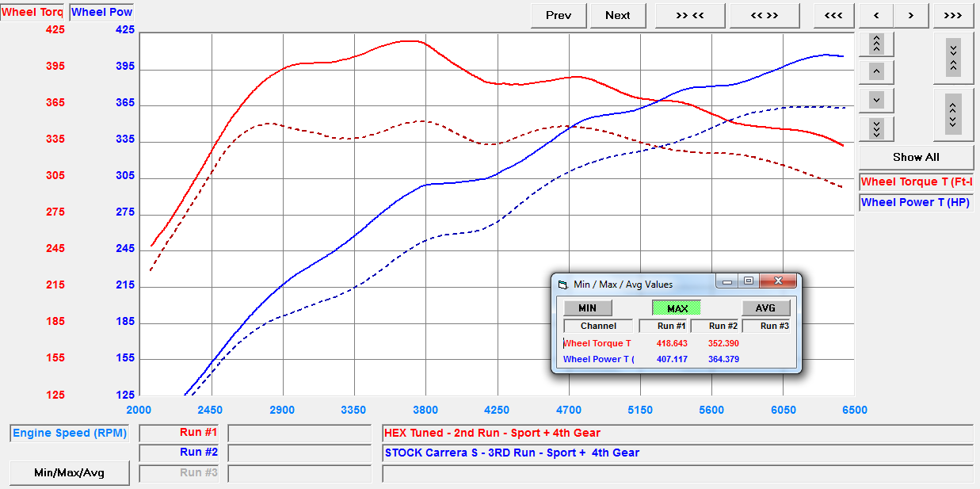This screenshot has width=980, height=489.
Task: Step right with the single right-arrow button
Action: (911, 15)
